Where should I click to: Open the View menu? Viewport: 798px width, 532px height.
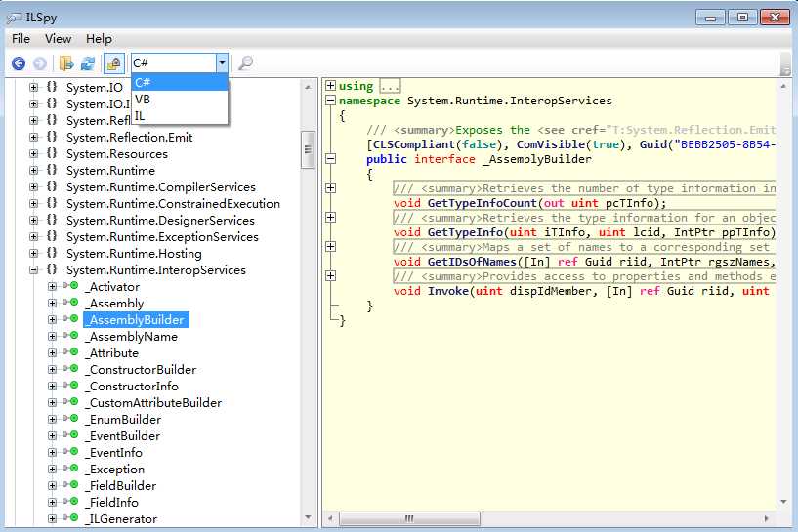[58, 39]
